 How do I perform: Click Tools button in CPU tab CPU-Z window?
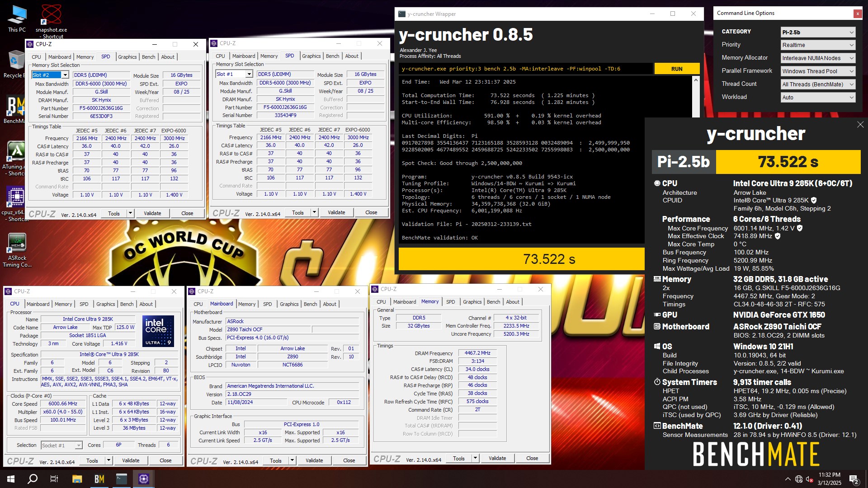pos(92,460)
